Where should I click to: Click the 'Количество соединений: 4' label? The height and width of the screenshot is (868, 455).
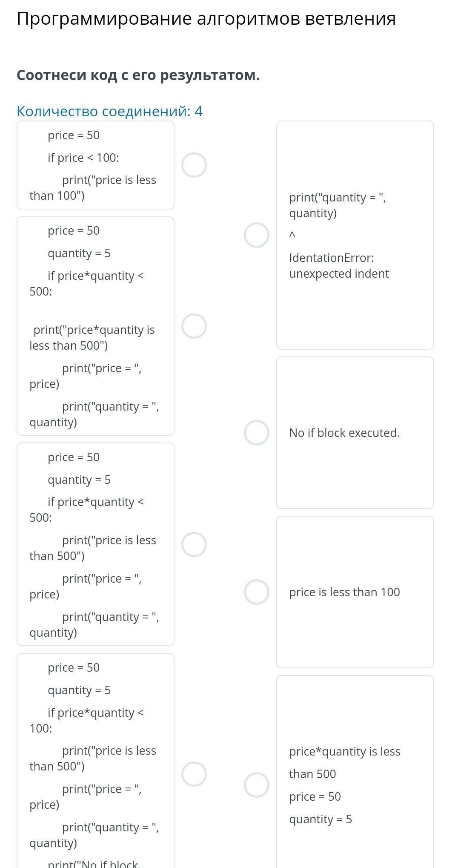[x=109, y=111]
